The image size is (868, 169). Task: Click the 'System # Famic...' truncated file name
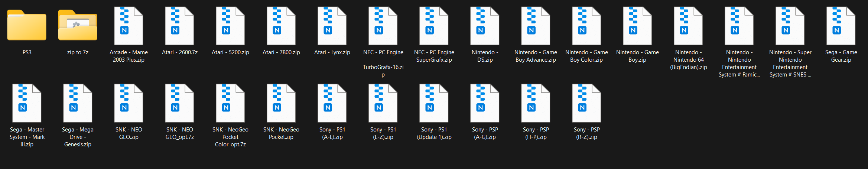[x=739, y=75]
